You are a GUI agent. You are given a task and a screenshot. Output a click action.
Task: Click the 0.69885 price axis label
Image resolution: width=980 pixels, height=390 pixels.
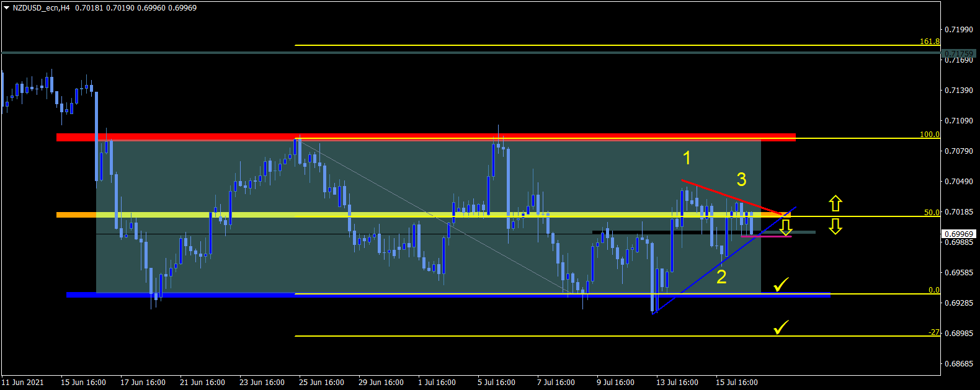coord(958,242)
